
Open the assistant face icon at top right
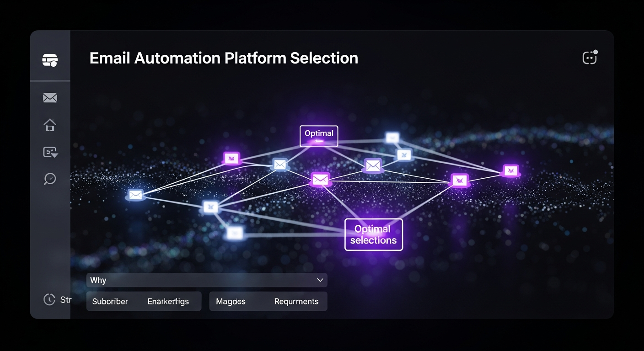coord(590,58)
